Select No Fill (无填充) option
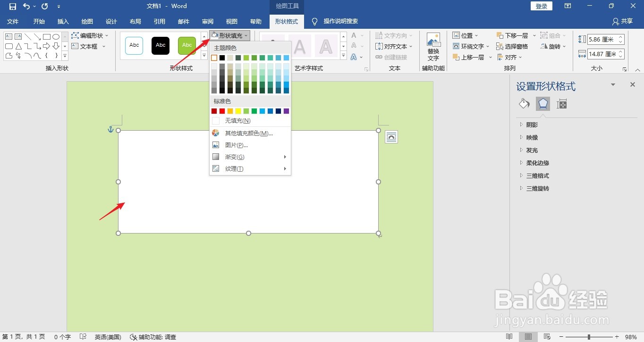Viewport: 644px width, 342px height. tap(250, 121)
